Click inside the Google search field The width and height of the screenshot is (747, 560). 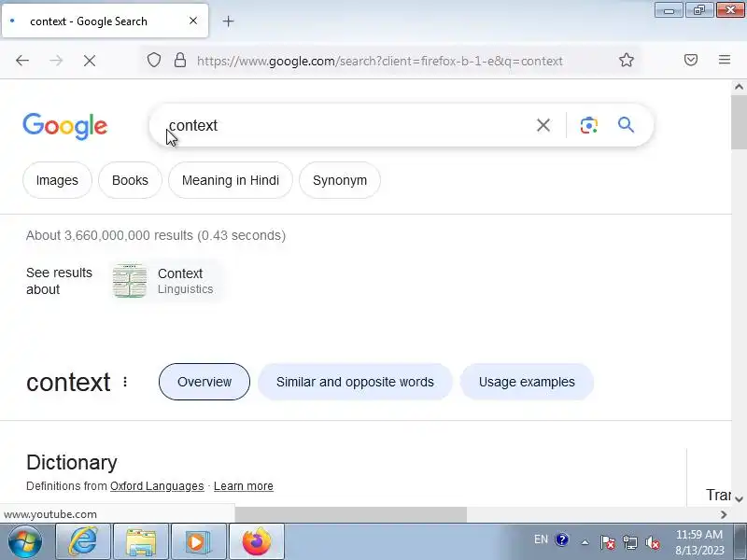pyautogui.click(x=347, y=125)
